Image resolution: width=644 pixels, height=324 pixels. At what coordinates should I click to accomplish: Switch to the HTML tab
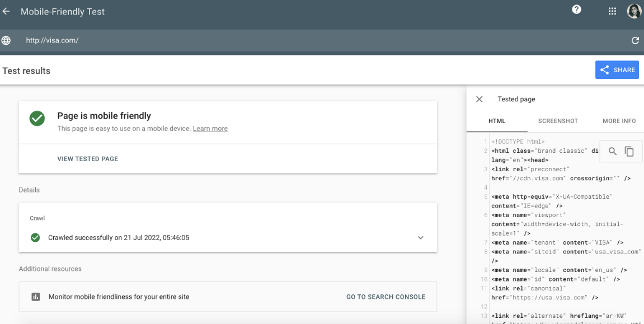(x=497, y=121)
